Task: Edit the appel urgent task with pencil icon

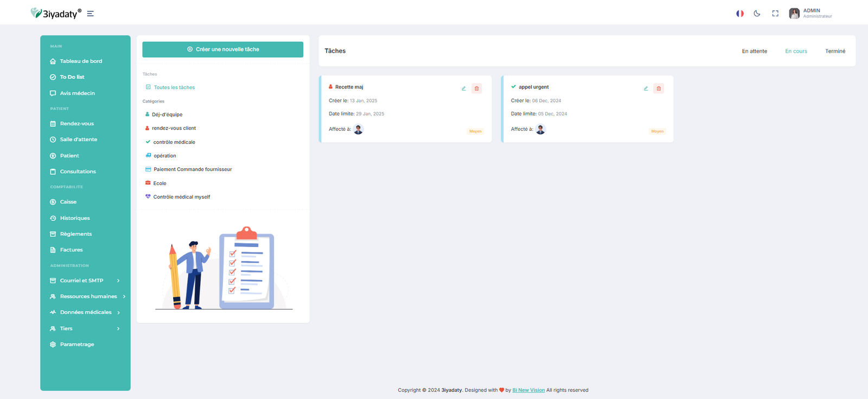Action: (x=646, y=88)
